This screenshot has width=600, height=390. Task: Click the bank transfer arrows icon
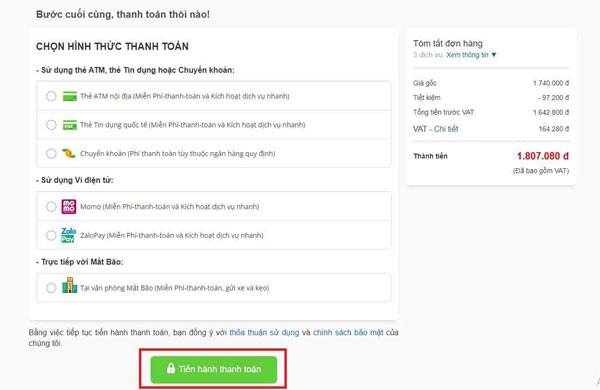69,153
